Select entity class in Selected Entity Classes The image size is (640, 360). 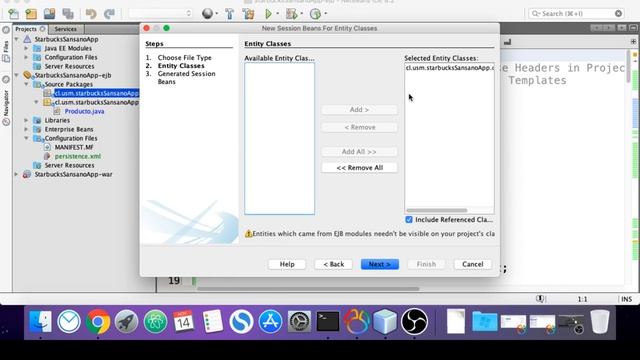449,68
